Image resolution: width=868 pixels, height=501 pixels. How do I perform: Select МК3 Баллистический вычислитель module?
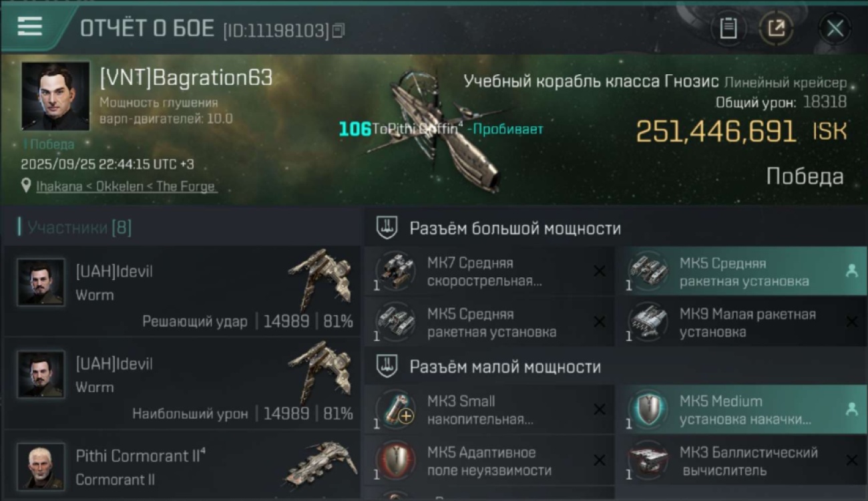point(741,461)
